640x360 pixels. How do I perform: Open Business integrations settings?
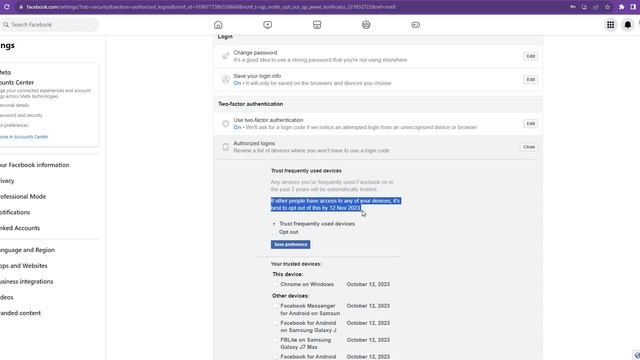[x=26, y=281]
